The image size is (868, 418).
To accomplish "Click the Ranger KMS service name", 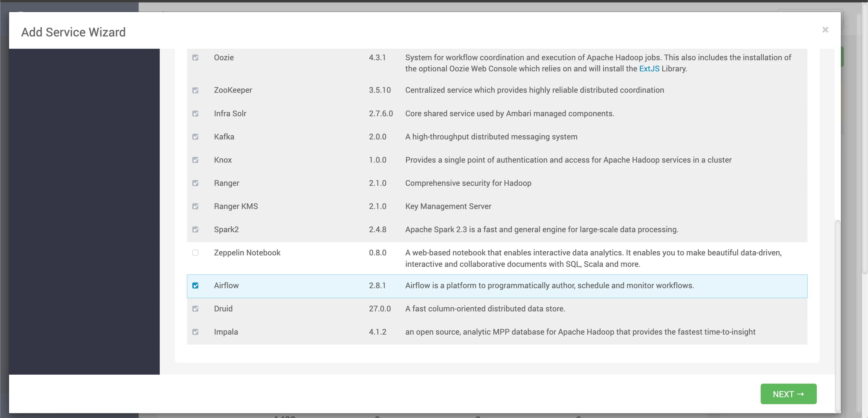I will click(236, 206).
